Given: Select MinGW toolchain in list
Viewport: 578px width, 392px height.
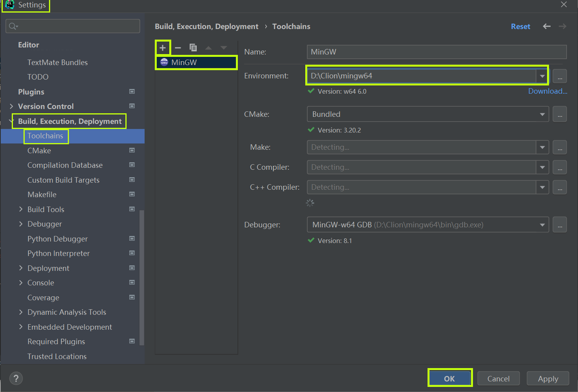Looking at the screenshot, I should coord(196,62).
